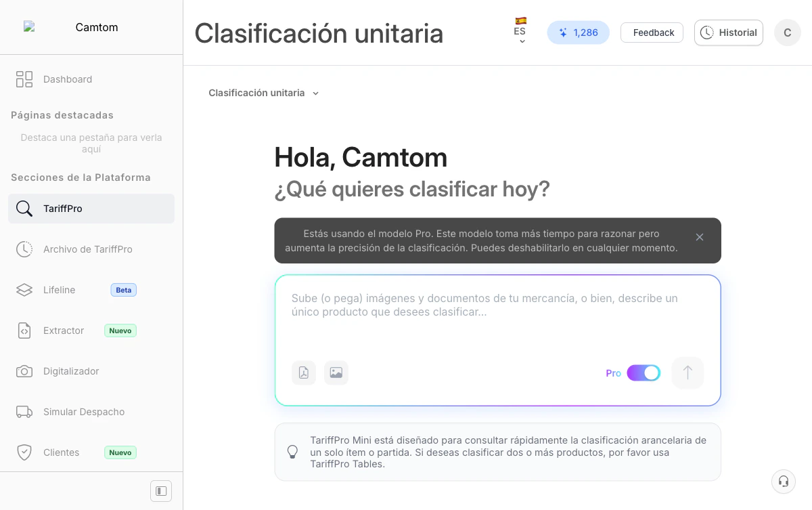The width and height of the screenshot is (812, 510).
Task: Open the Historial panel
Action: pos(728,32)
